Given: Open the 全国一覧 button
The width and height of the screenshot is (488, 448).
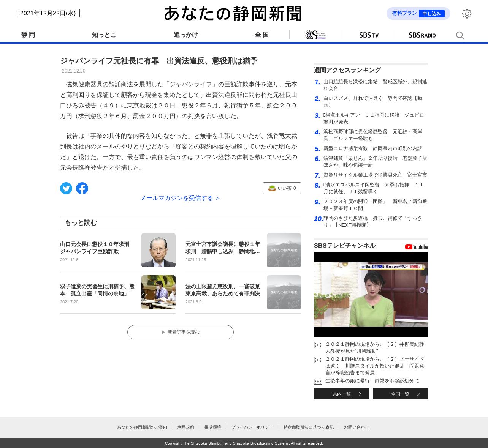Looking at the screenshot, I should [400, 394].
